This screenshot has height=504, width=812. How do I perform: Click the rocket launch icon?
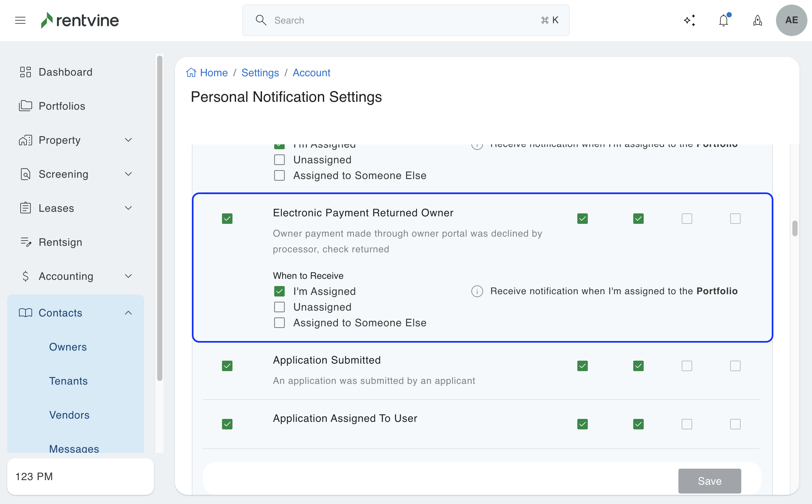click(757, 20)
